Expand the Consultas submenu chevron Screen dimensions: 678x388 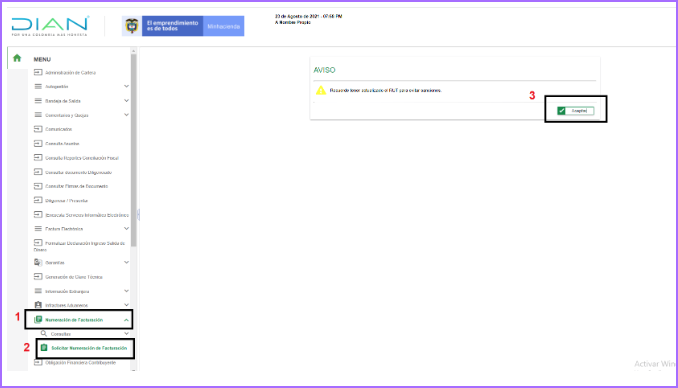(126, 333)
